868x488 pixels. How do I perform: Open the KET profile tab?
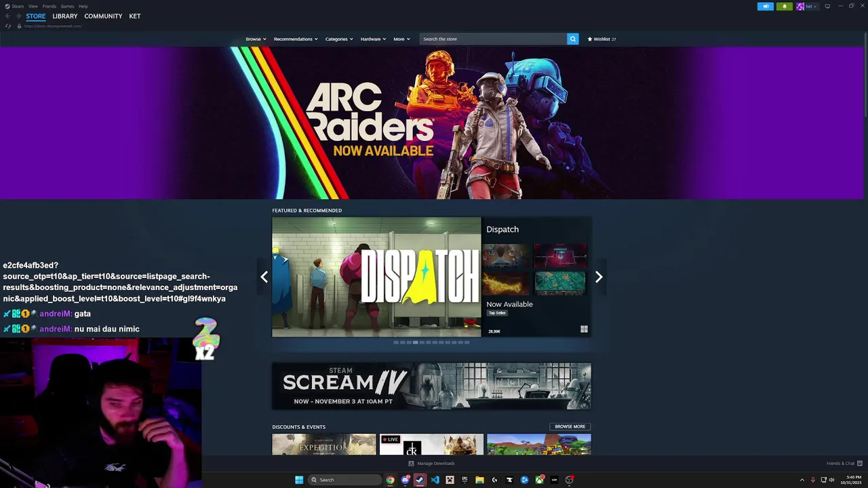click(135, 16)
